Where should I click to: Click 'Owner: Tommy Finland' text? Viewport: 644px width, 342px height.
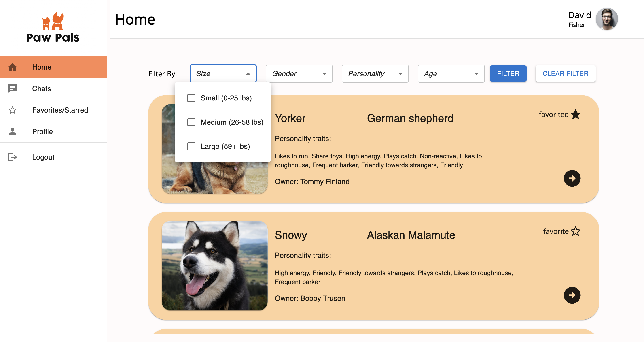pyautogui.click(x=312, y=181)
